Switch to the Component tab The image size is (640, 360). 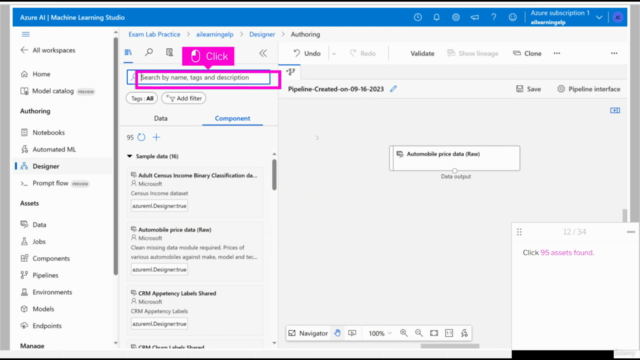point(232,118)
